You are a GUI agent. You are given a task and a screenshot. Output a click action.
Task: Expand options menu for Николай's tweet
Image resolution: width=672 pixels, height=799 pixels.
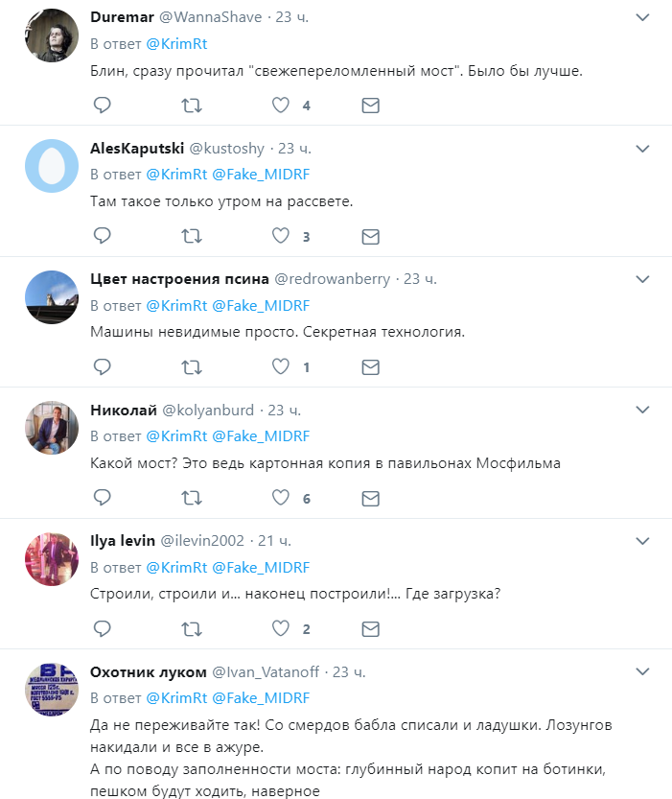[643, 410]
